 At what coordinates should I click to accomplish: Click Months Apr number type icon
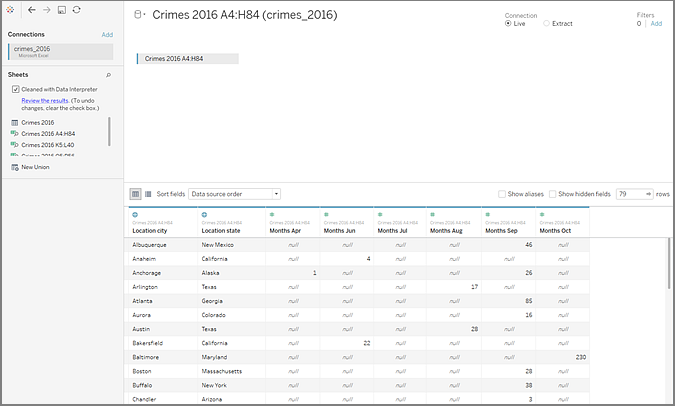(x=272, y=214)
